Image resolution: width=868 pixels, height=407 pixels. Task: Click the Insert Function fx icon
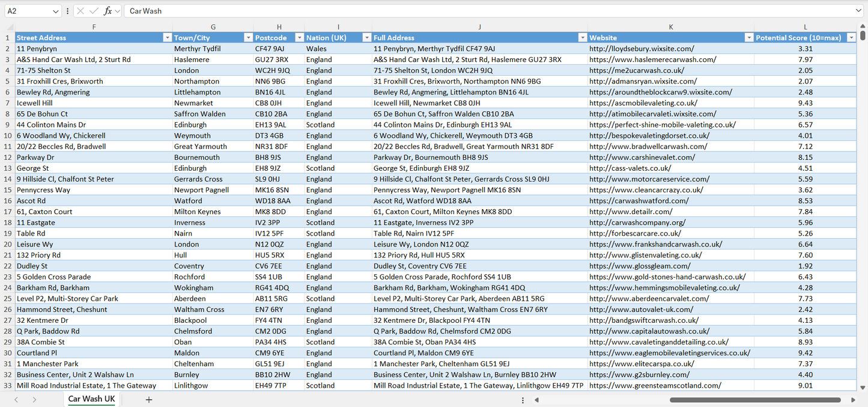[108, 11]
